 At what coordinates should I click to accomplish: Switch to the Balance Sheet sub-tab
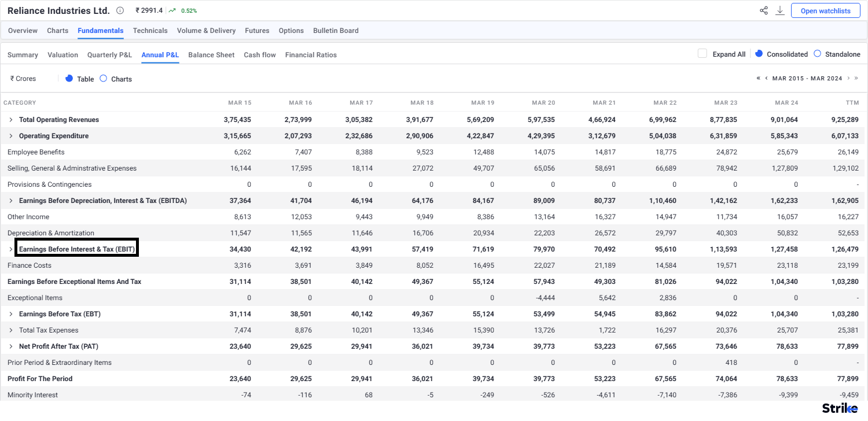tap(211, 55)
